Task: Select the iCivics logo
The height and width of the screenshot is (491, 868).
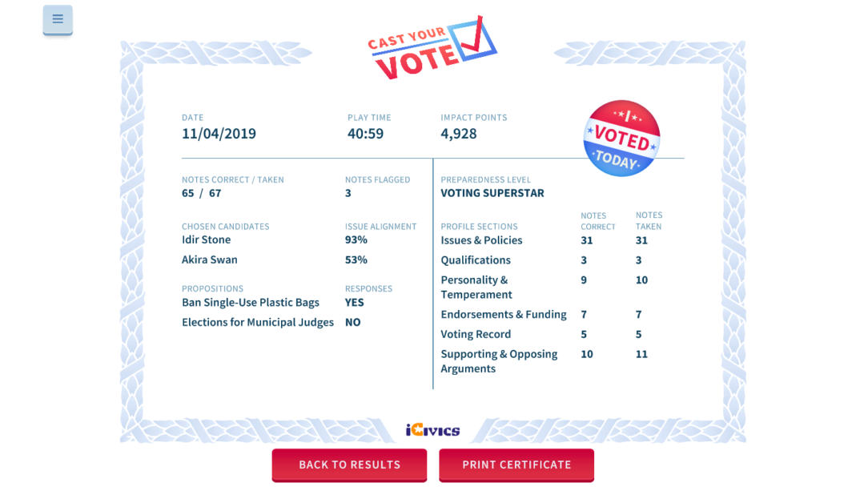Action: point(433,430)
